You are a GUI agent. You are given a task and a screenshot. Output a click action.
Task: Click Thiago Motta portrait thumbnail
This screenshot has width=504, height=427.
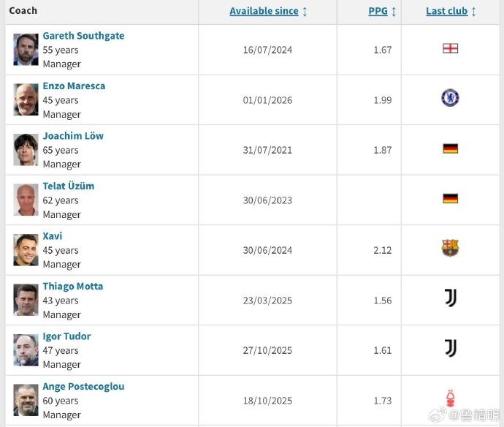pos(26,300)
